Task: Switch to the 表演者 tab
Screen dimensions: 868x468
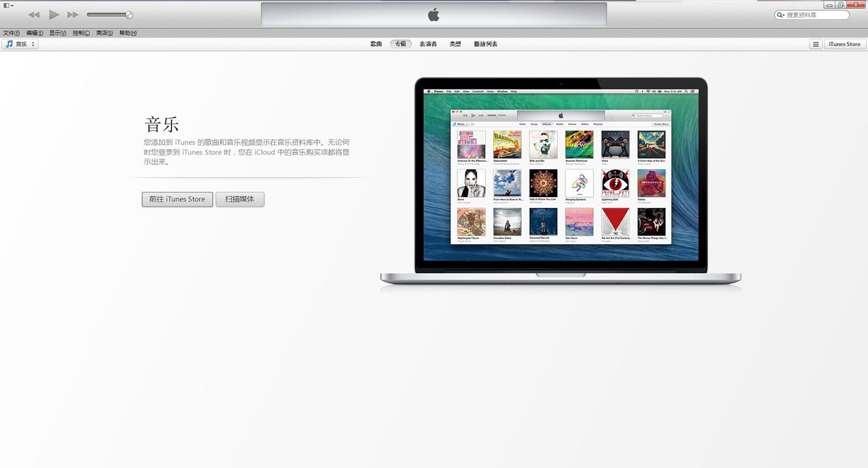Action: tap(427, 44)
